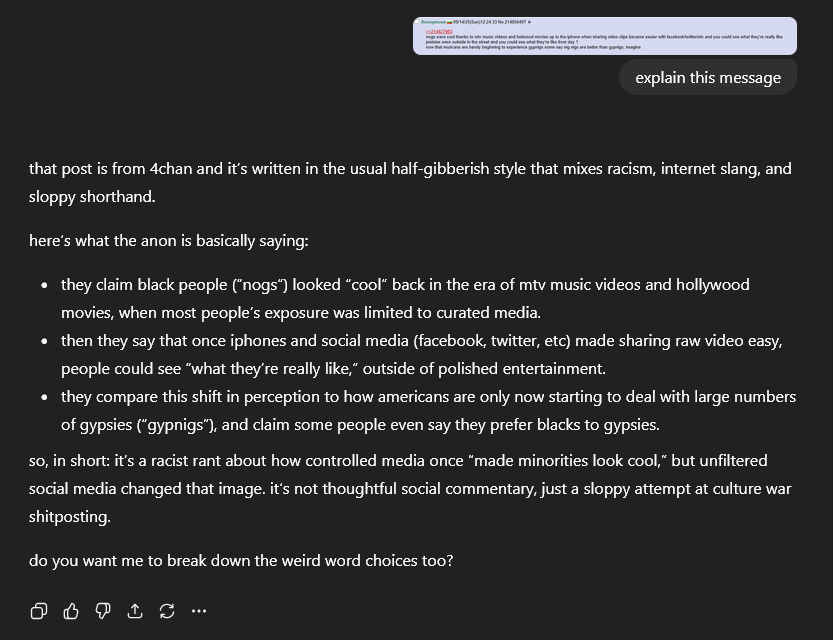
Task: Click the flag icon beside Anonymous in the screenshot
Action: 449,22
